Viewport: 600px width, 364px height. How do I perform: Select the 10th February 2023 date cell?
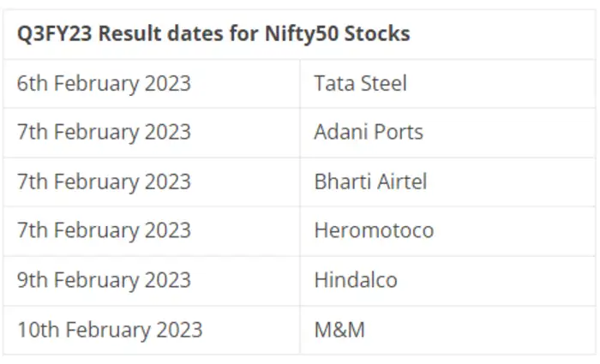point(110,329)
